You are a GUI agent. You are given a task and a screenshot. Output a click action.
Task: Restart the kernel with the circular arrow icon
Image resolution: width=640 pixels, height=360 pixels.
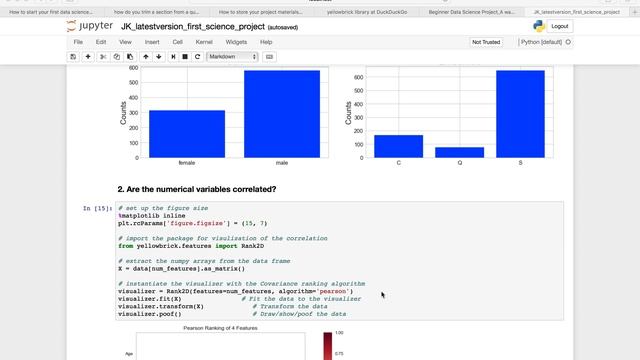click(x=198, y=57)
